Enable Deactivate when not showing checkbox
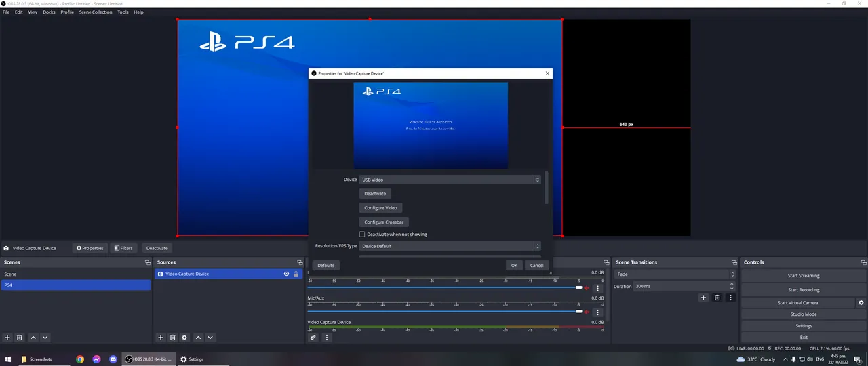868x366 pixels. point(362,235)
